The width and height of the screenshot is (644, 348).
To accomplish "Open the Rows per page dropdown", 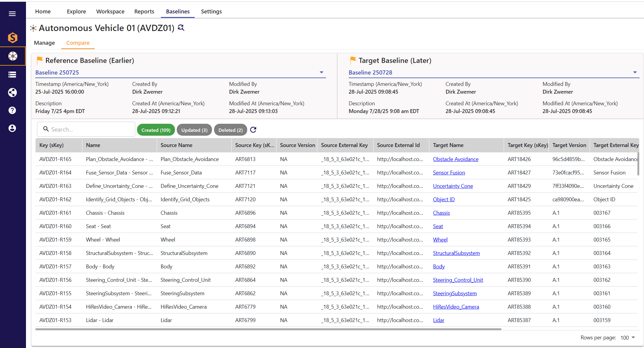I will coord(628,338).
